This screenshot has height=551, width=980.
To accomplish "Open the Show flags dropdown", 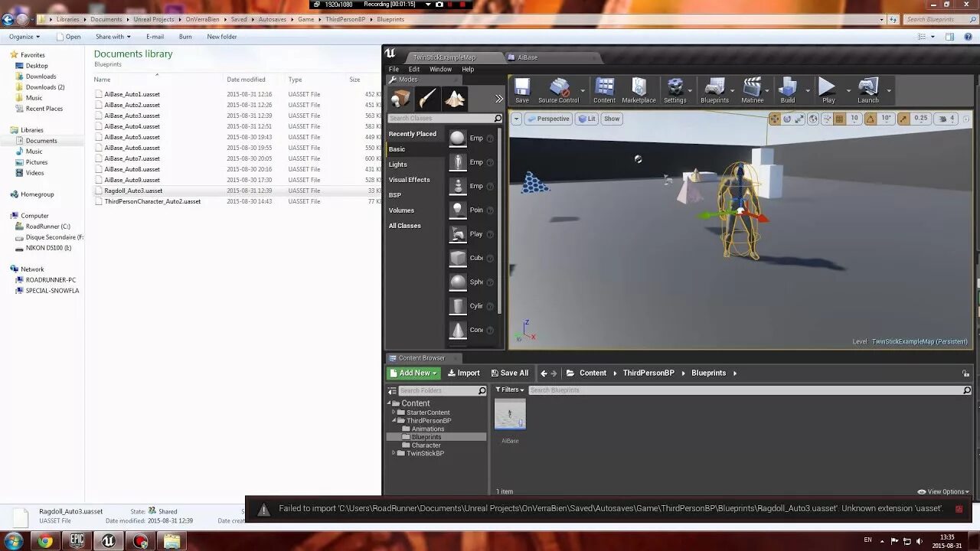I will pos(612,119).
